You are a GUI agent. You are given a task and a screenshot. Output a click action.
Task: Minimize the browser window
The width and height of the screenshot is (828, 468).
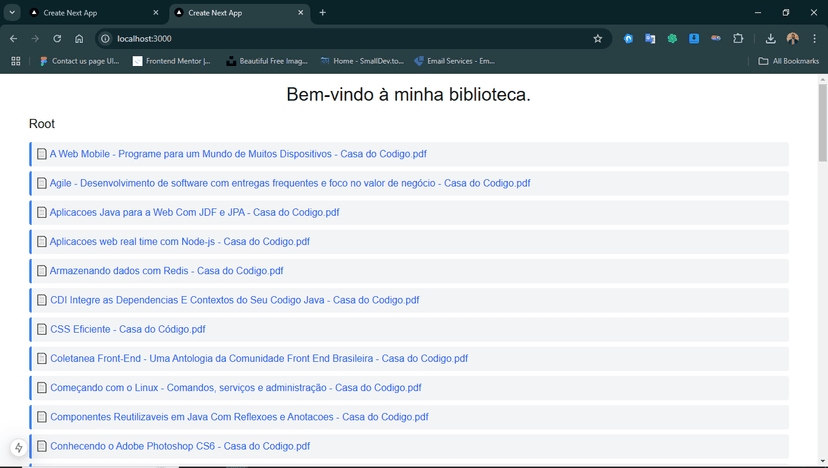click(758, 13)
